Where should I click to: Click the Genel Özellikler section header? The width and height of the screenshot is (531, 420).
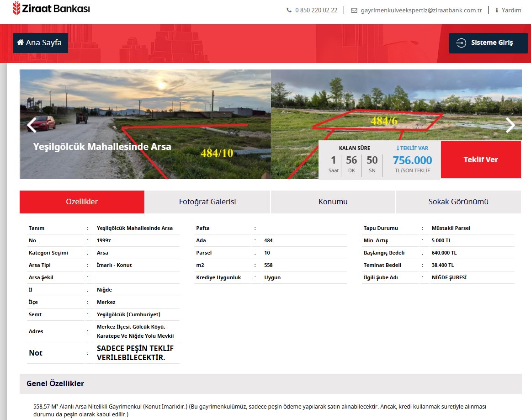point(271,384)
